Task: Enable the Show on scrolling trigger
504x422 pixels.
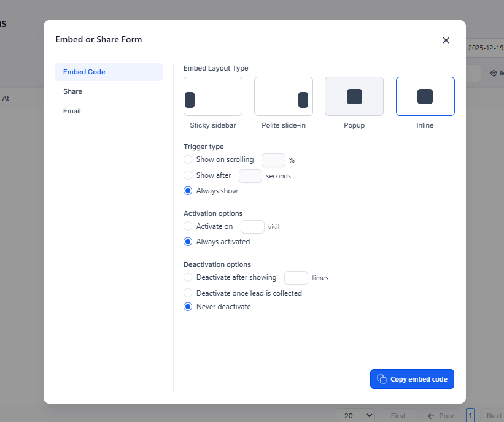Action: (188, 159)
